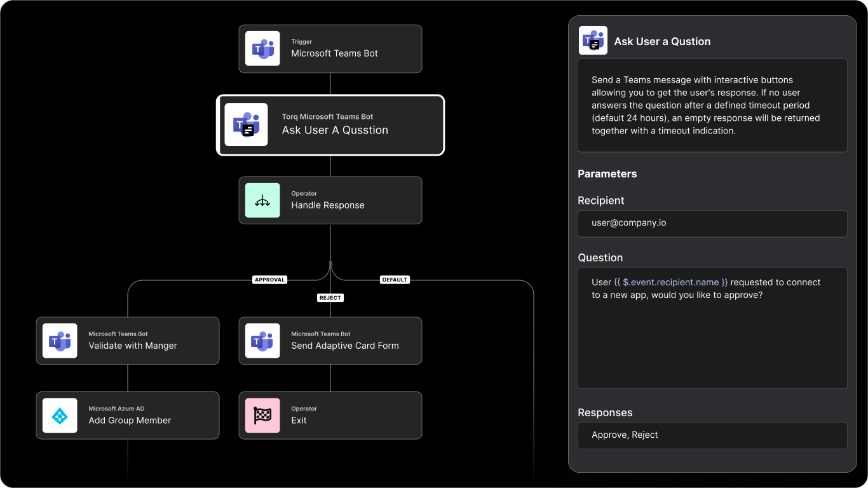
Task: Click the {{ $.event.recipient.name }} variable in the question
Action: pos(671,282)
